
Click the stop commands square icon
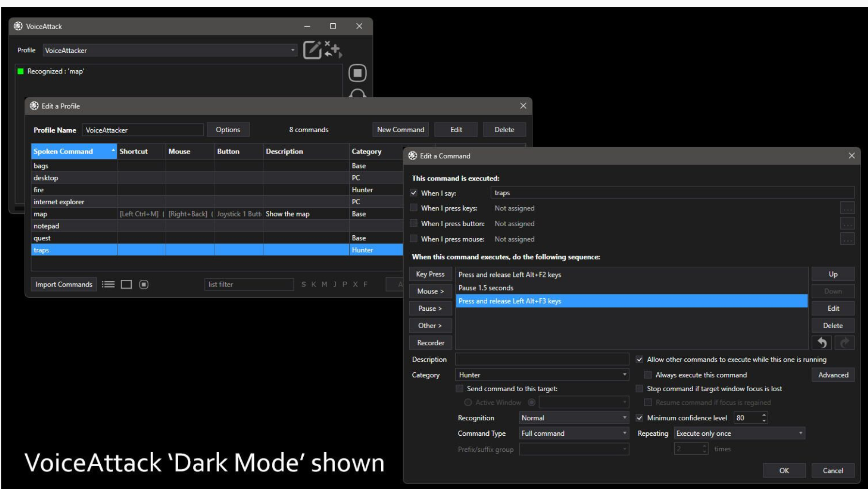(357, 73)
